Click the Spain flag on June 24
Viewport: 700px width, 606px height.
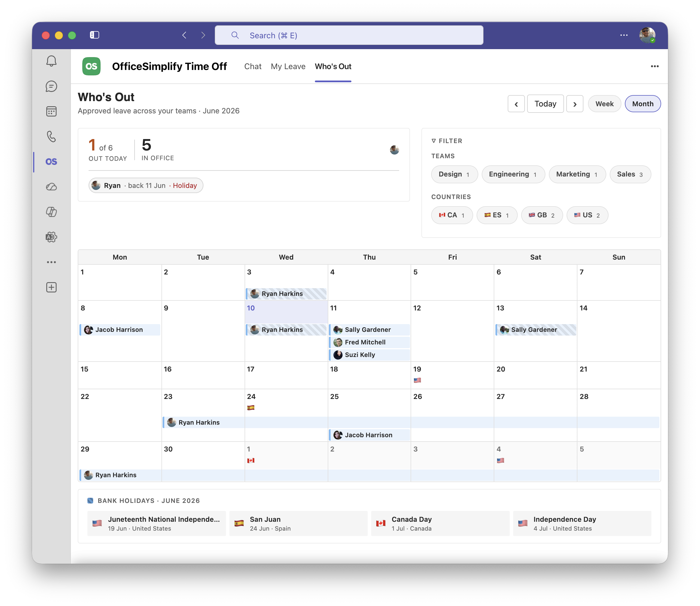tap(251, 408)
